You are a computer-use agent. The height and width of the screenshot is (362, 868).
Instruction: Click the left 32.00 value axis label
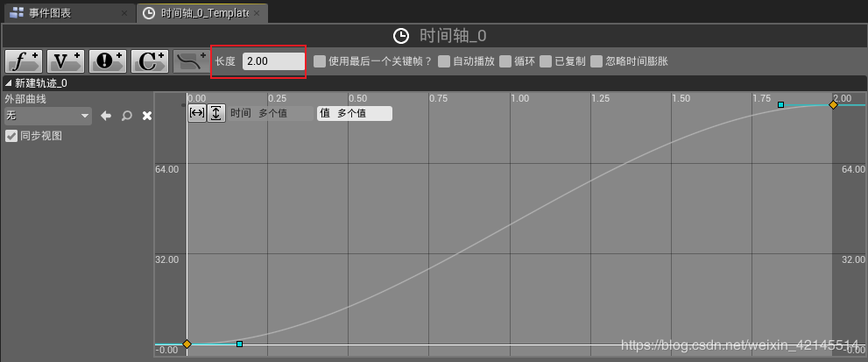[166, 259]
